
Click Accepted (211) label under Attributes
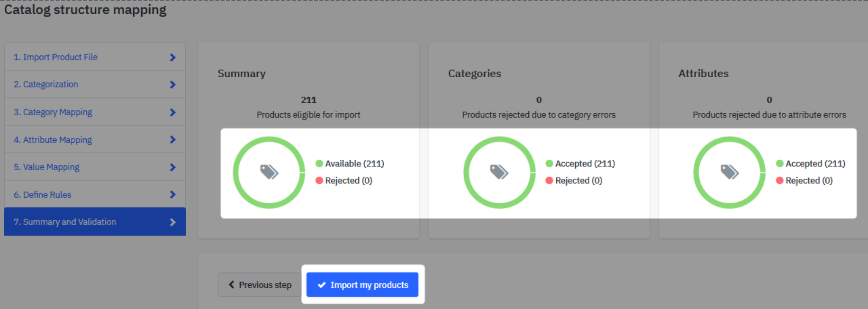[815, 164]
